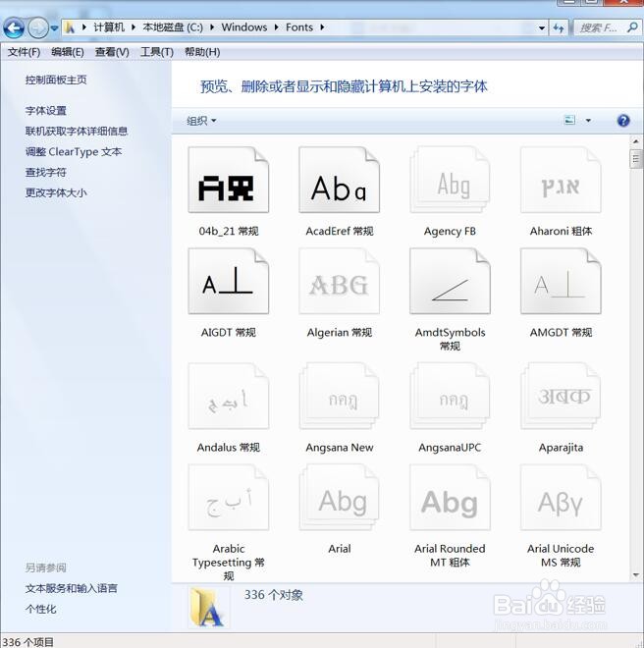Screen dimensions: 644x648
Task: Select the Agency FB font icon
Action: [x=450, y=181]
